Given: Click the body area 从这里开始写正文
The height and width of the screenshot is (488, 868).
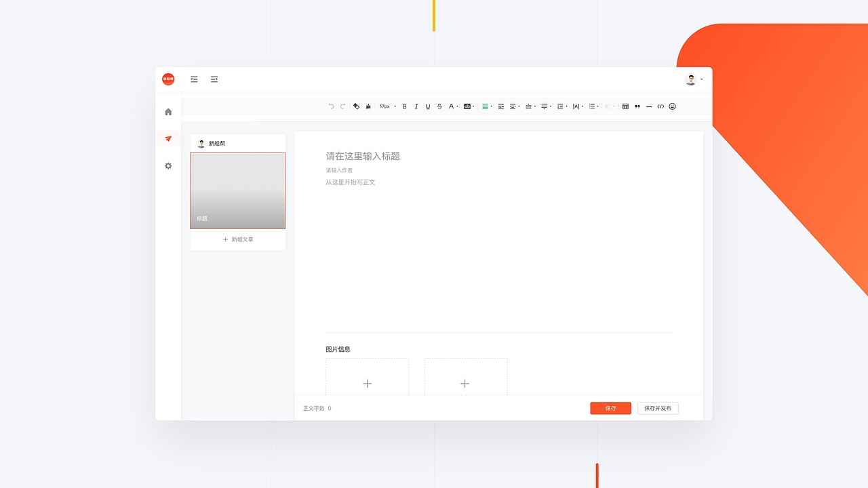Looking at the screenshot, I should 350,182.
